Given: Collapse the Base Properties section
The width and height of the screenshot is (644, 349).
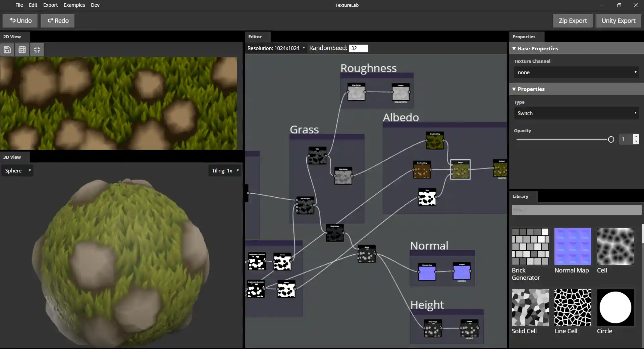Looking at the screenshot, I should pos(576,48).
